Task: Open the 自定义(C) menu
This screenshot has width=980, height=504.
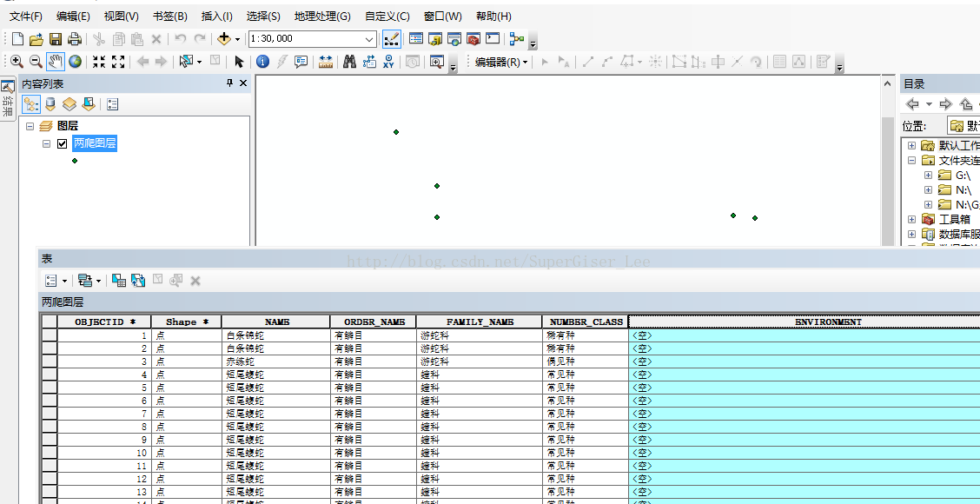Action: pyautogui.click(x=387, y=17)
